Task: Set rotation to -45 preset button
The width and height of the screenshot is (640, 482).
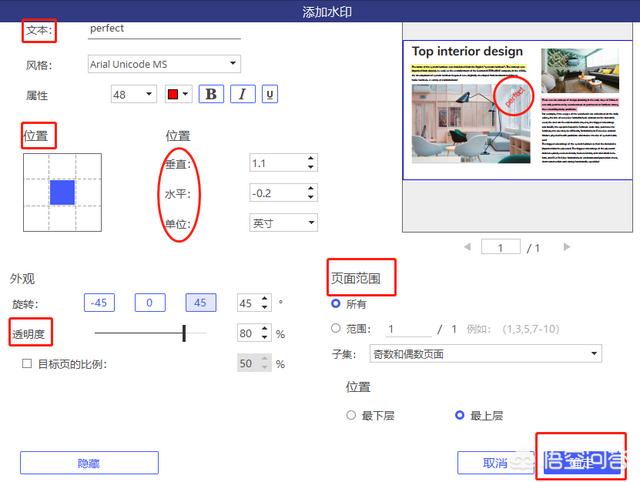Action: point(100,303)
